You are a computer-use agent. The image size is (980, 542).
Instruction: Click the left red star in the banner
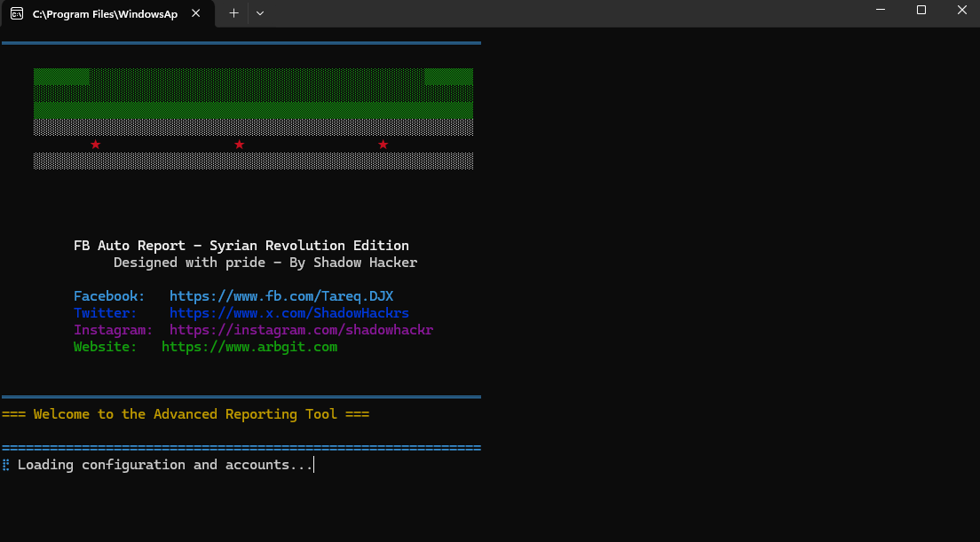pyautogui.click(x=96, y=145)
